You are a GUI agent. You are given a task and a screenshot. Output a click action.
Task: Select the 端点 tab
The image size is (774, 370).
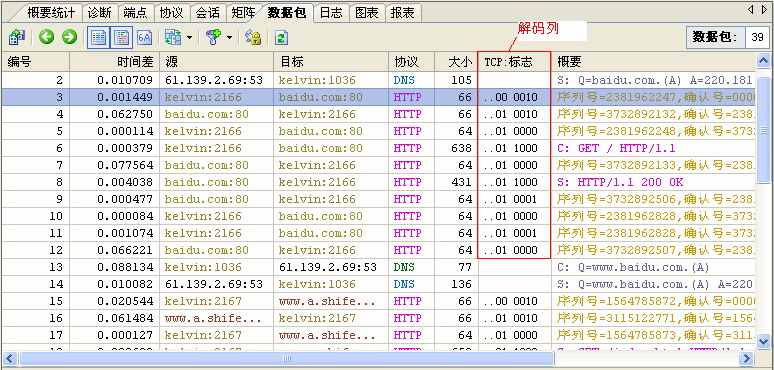[x=136, y=12]
